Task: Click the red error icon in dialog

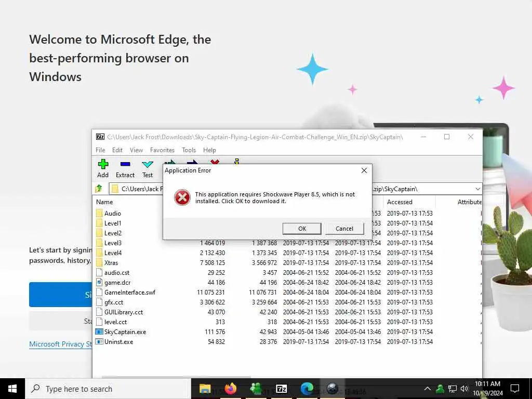Action: [182, 197]
